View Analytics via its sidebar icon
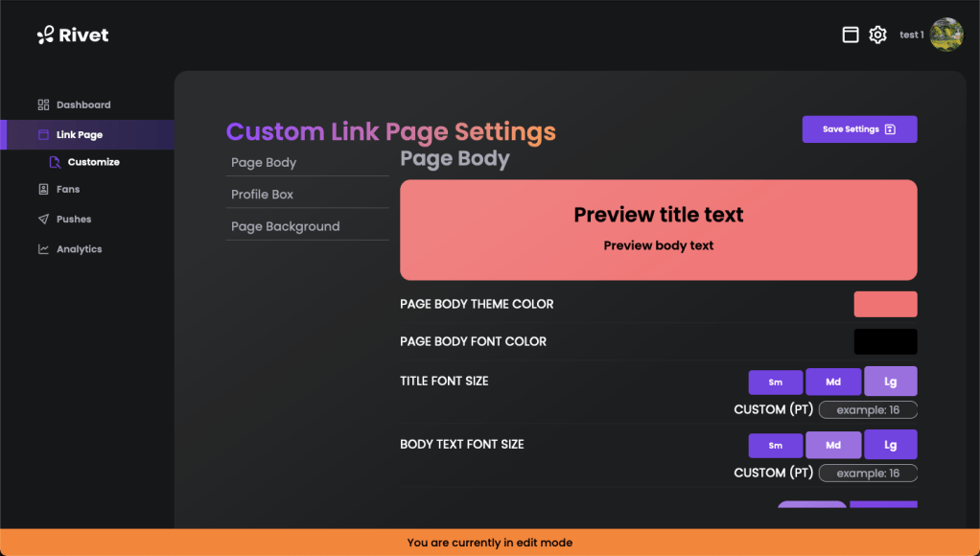 pyautogui.click(x=43, y=248)
